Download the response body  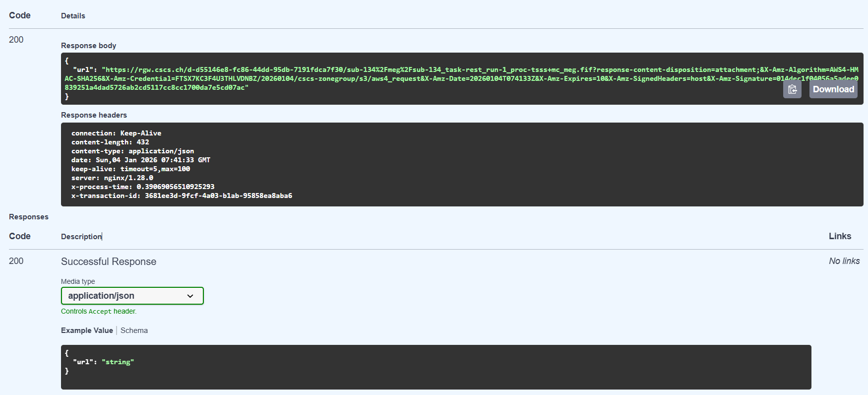pyautogui.click(x=833, y=89)
